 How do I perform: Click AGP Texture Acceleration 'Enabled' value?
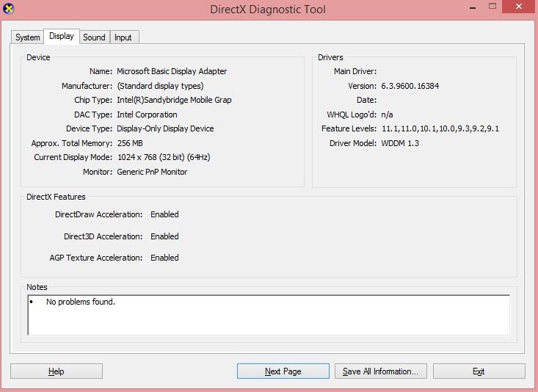[x=164, y=258]
